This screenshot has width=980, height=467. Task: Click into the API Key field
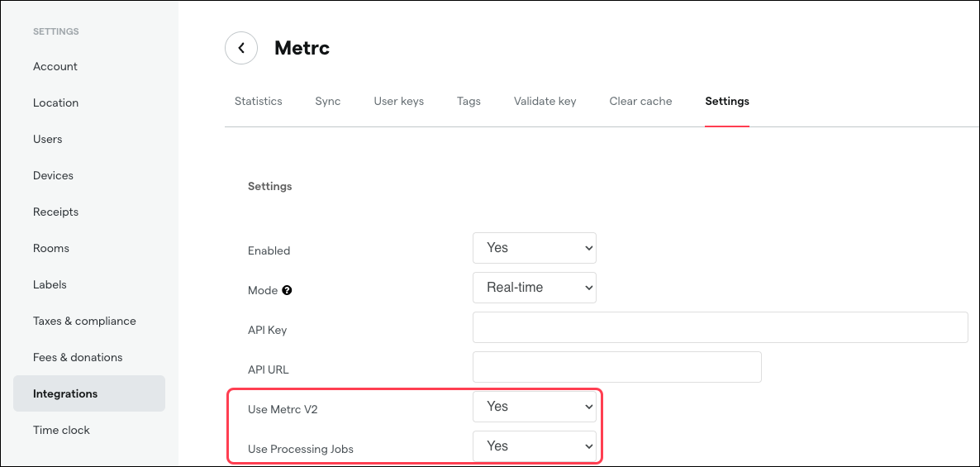pos(720,327)
